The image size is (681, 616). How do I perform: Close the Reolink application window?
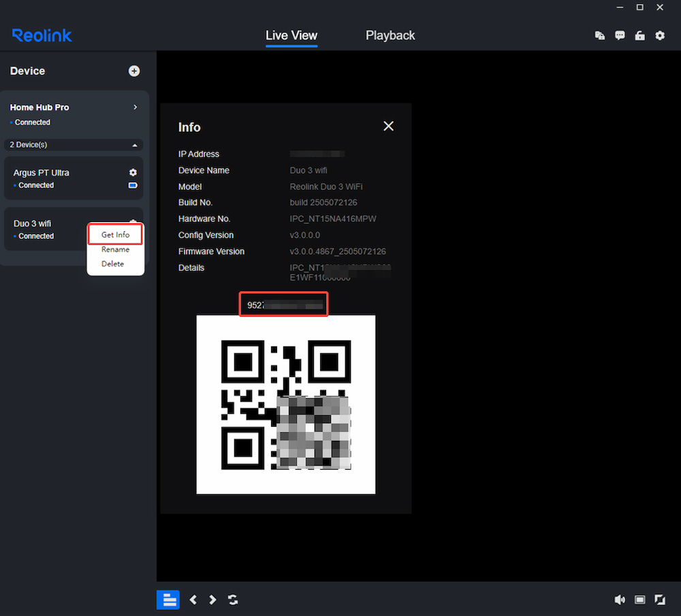point(660,7)
